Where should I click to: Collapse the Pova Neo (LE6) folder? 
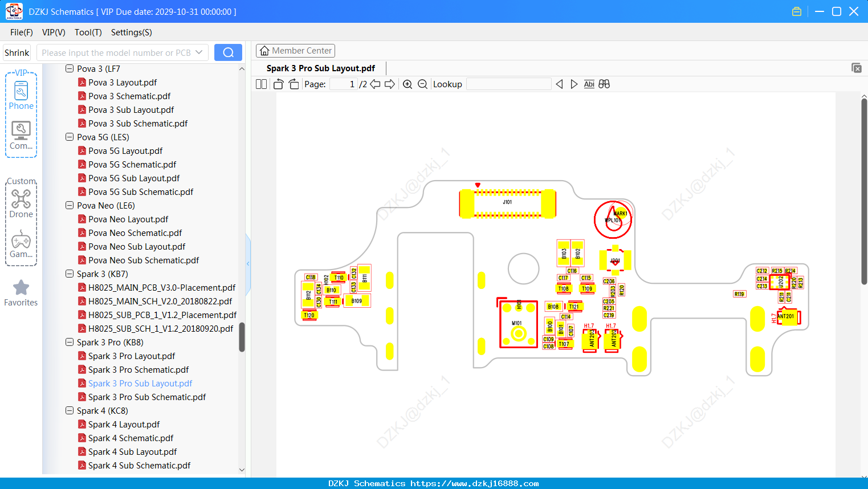tap(70, 206)
